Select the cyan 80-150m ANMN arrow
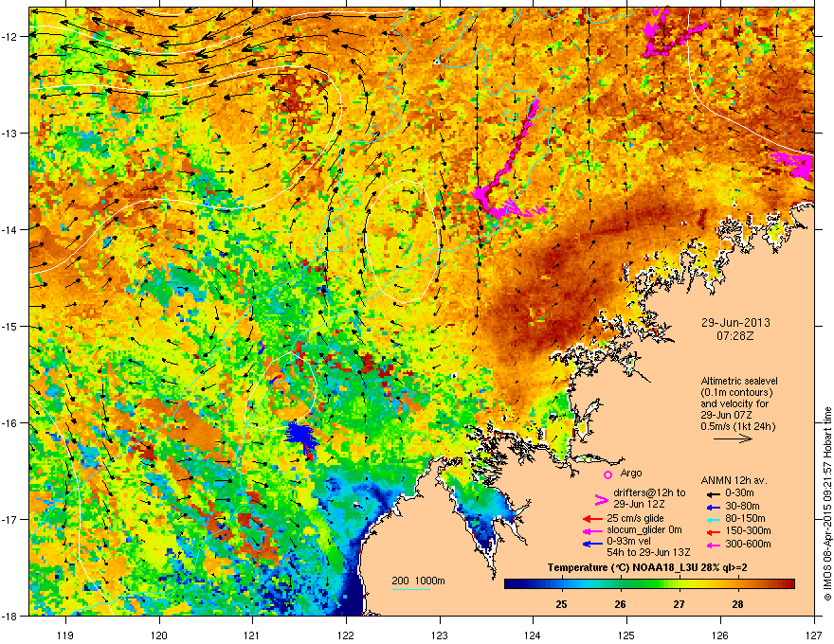 [x=712, y=519]
